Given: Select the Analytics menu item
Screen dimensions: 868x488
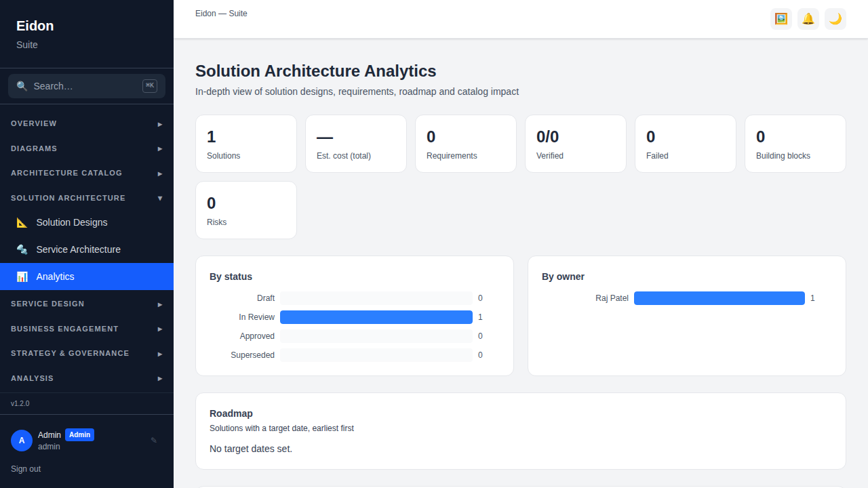Looking at the screenshot, I should click(x=87, y=277).
